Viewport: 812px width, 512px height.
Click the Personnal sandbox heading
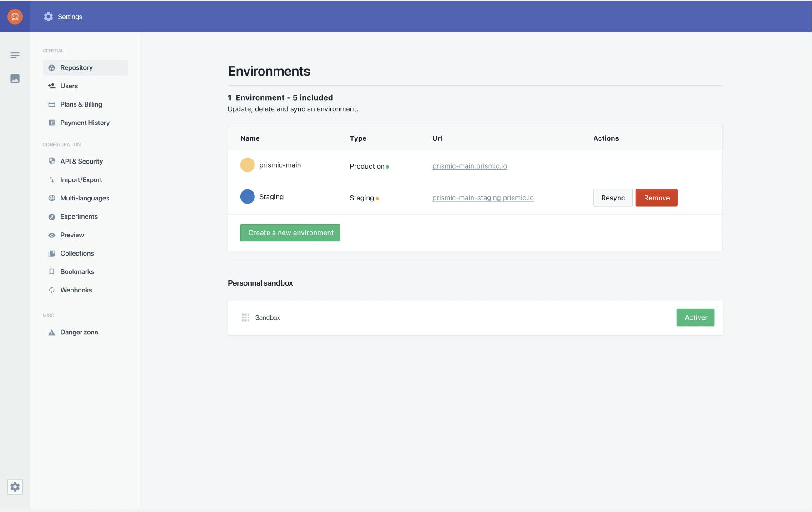pyautogui.click(x=260, y=283)
